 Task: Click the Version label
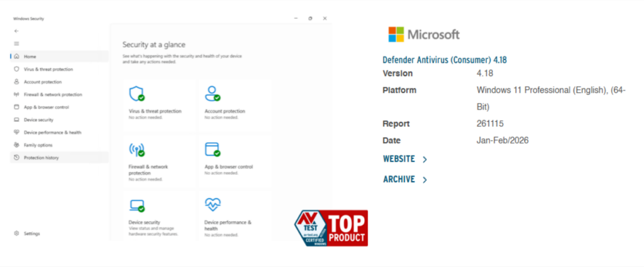point(397,74)
